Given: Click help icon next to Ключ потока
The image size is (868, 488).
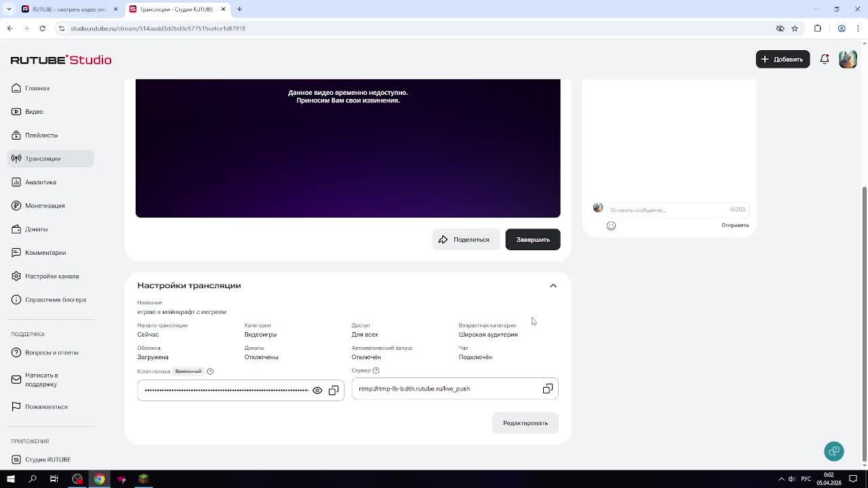Looking at the screenshot, I should click(210, 371).
